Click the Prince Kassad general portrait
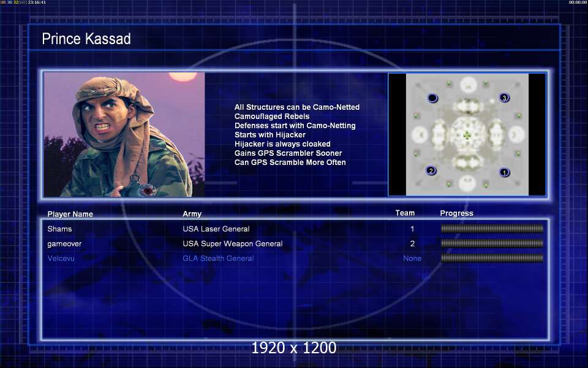The height and width of the screenshot is (368, 588). [x=124, y=135]
